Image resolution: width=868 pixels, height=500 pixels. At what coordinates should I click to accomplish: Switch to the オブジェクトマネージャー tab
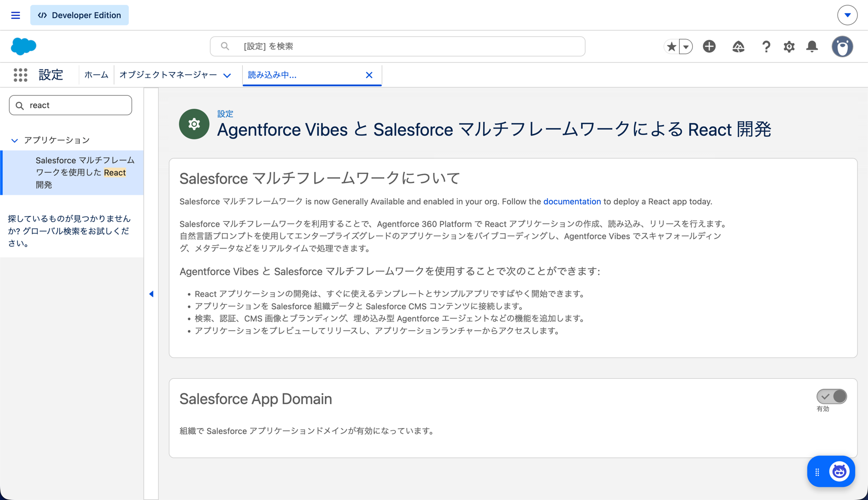[x=168, y=75]
